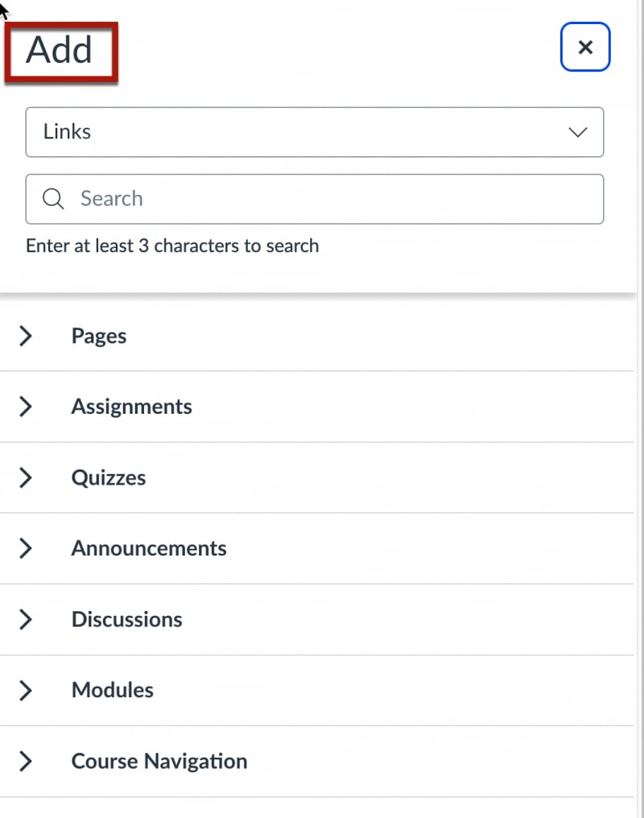
Task: Click the arrow icon next to Discussions
Action: click(x=26, y=620)
